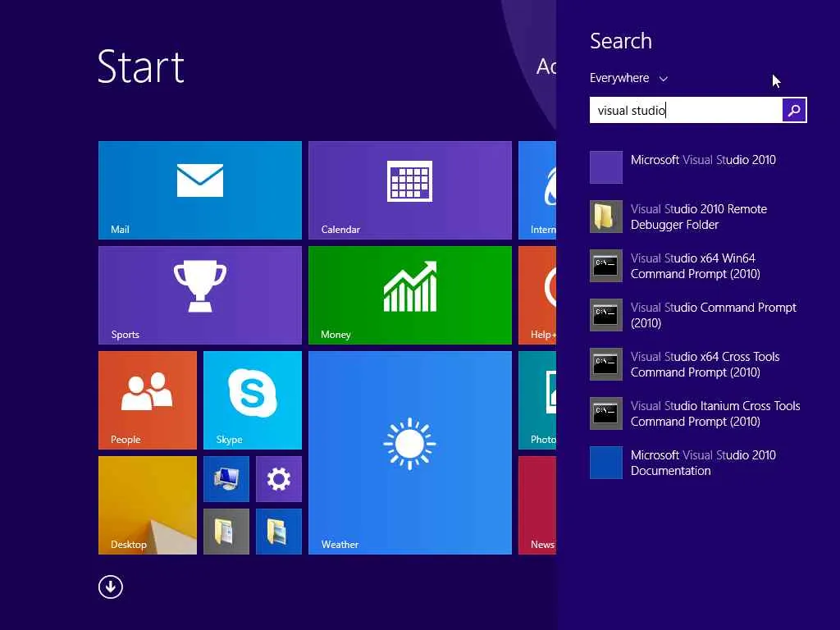Screen dimensions: 840x630
Task: Click the x64 Win64 Command Prompt icon
Action: 606,266
